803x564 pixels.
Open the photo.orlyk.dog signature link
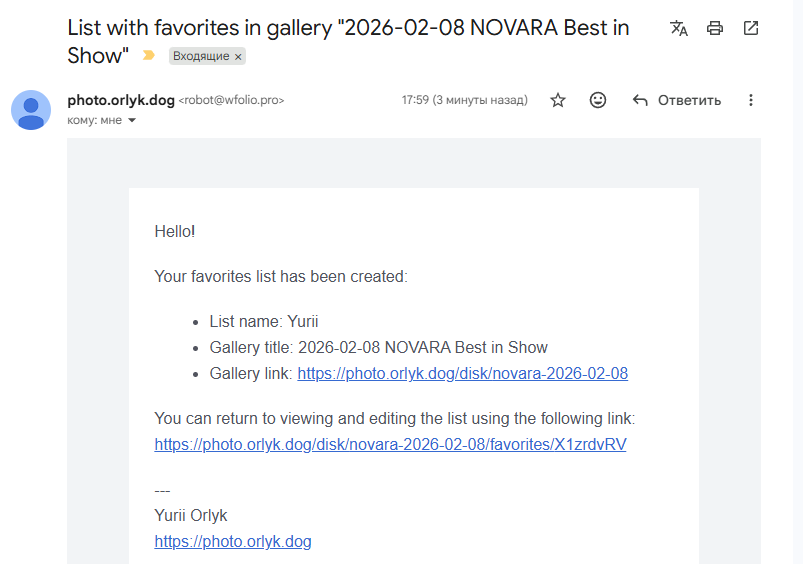pos(233,541)
